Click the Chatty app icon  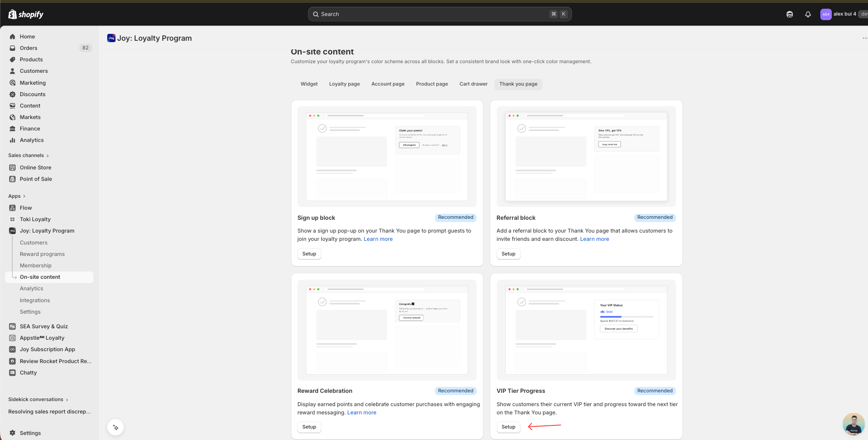coord(12,373)
